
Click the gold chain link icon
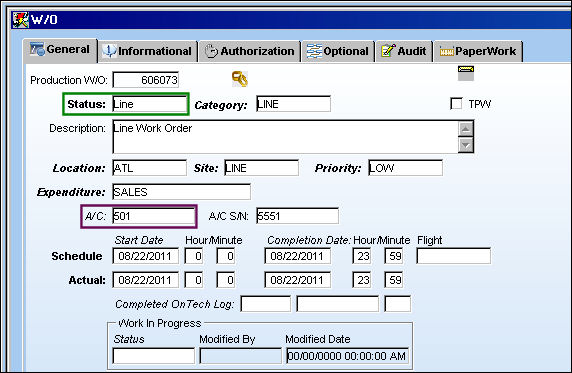click(240, 79)
